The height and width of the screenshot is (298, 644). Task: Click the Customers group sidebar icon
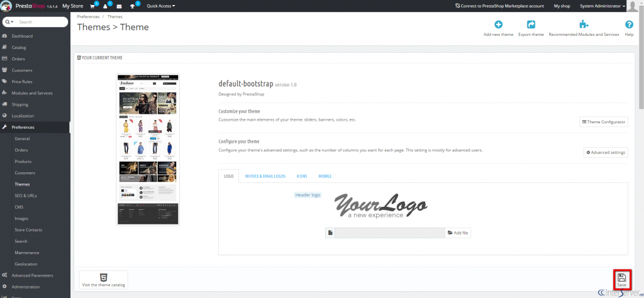point(4,70)
